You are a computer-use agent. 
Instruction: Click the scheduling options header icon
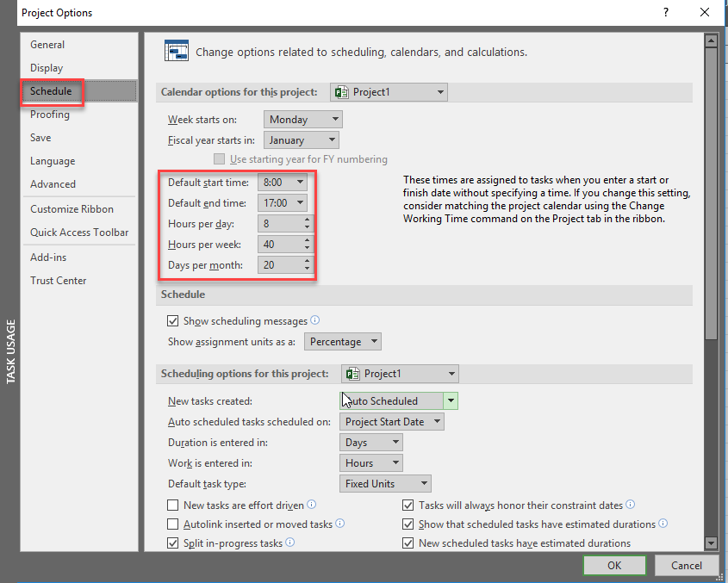click(177, 53)
